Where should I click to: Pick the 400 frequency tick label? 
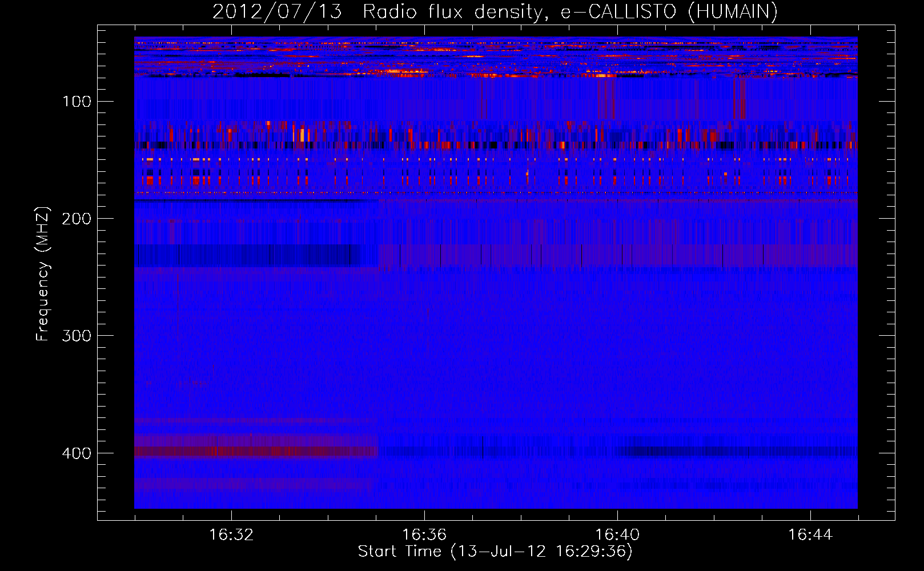point(77,453)
